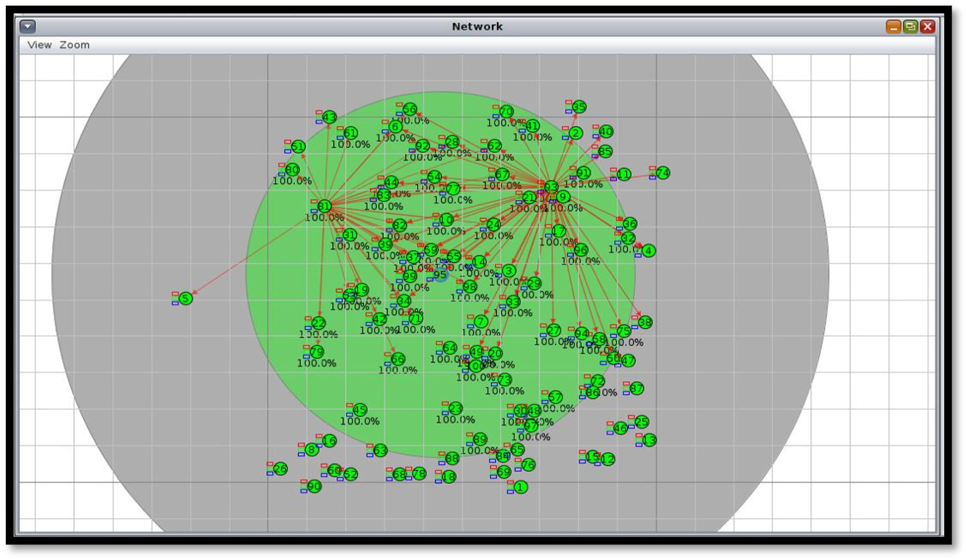Minimize the Network window

893,27
